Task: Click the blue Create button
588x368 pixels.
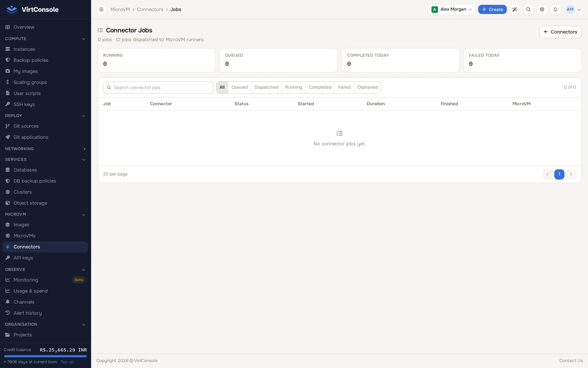Action: click(x=492, y=10)
